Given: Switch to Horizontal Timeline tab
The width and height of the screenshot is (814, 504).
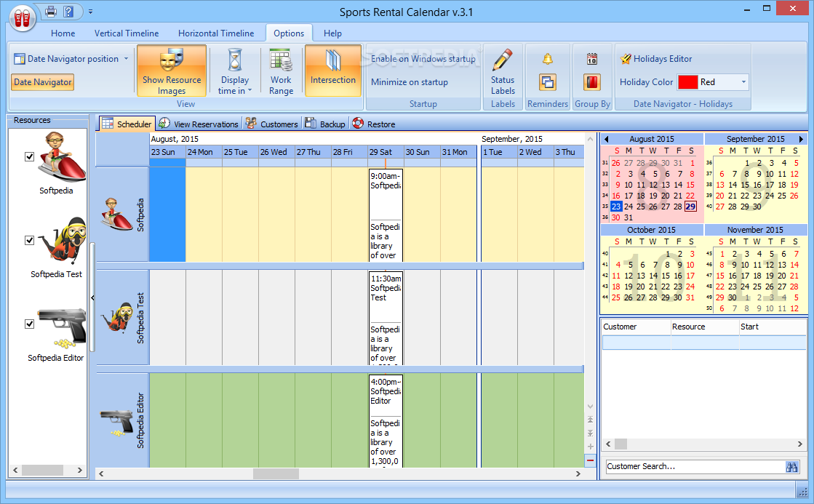Looking at the screenshot, I should point(216,33).
